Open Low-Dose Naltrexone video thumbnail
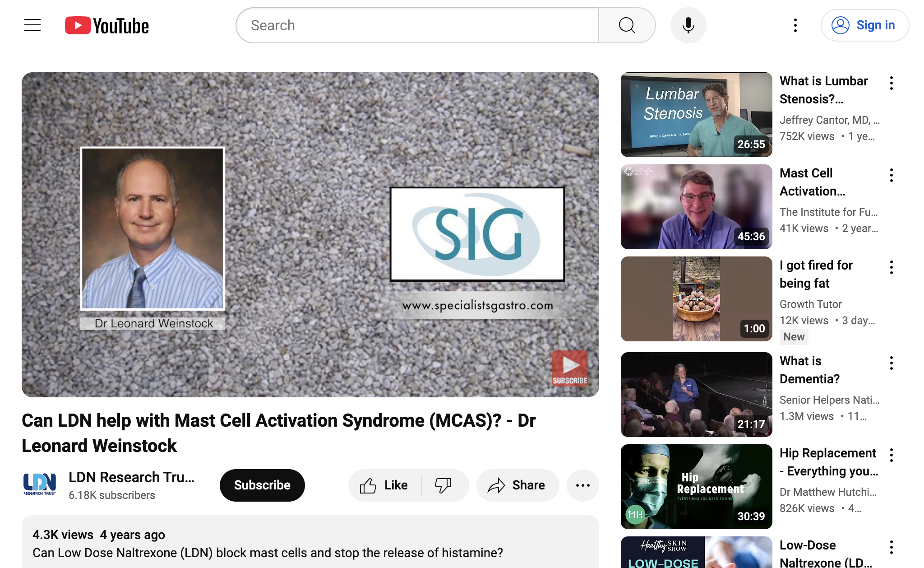 click(696, 552)
